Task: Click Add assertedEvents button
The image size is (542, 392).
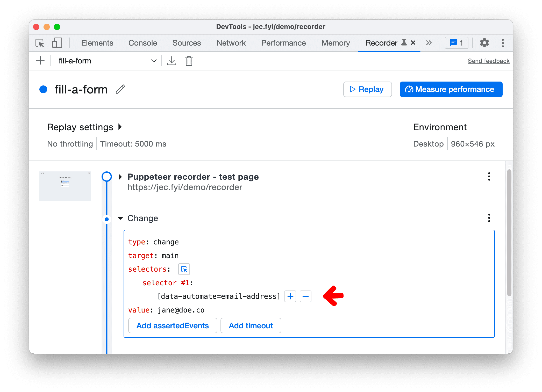Action: click(x=172, y=325)
